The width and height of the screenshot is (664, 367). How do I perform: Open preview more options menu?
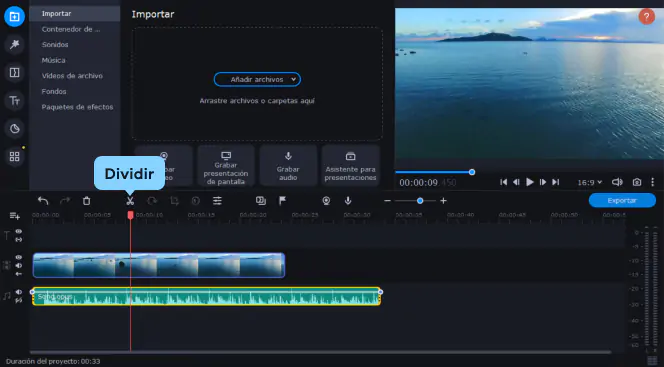[x=653, y=182]
